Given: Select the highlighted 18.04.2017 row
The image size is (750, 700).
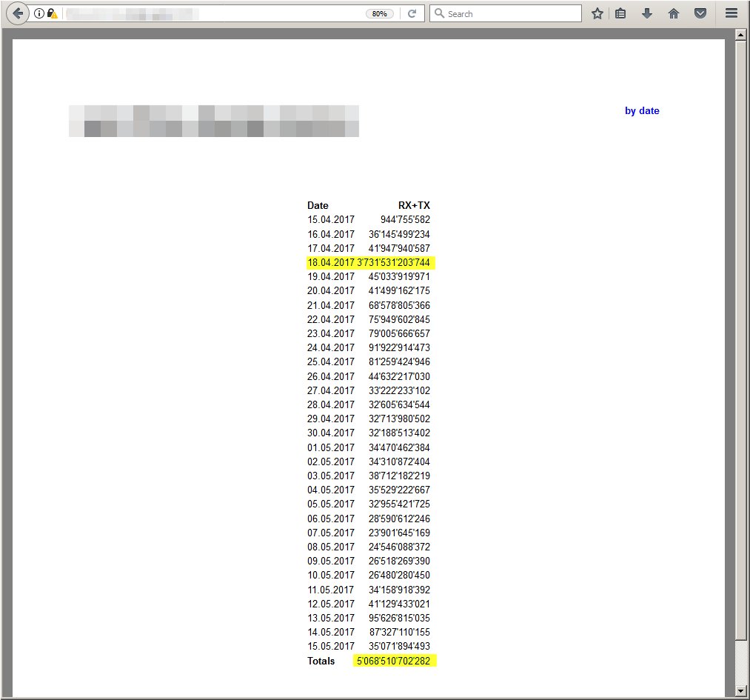Looking at the screenshot, I should 370,262.
